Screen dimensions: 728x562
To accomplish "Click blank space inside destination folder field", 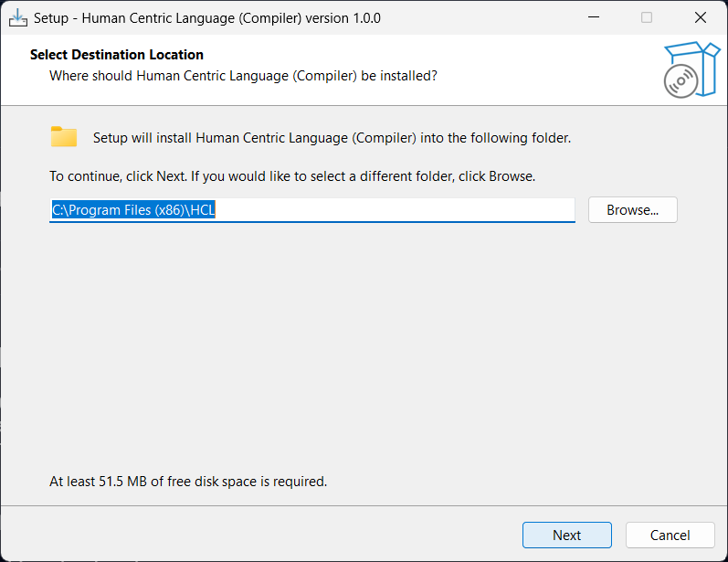I will [x=393, y=210].
